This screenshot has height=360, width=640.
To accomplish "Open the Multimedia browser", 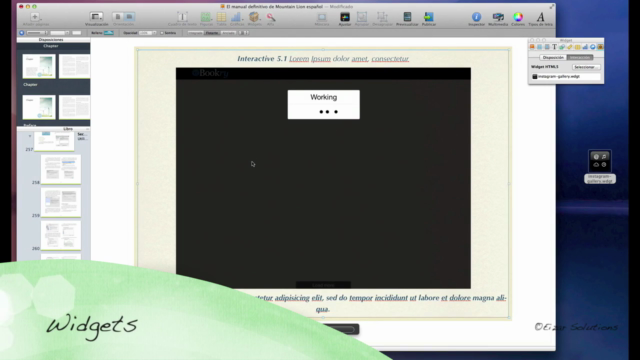I will (x=498, y=17).
